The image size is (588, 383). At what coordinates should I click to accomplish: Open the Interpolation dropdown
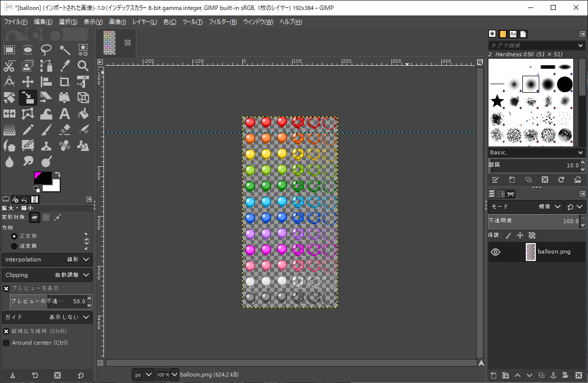pyautogui.click(x=47, y=259)
